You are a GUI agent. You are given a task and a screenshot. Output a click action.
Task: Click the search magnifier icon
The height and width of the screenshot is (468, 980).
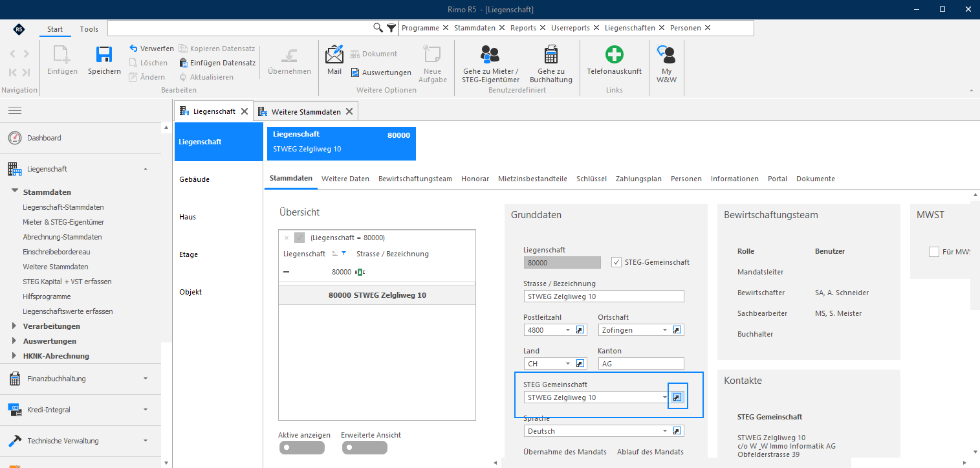point(378,28)
